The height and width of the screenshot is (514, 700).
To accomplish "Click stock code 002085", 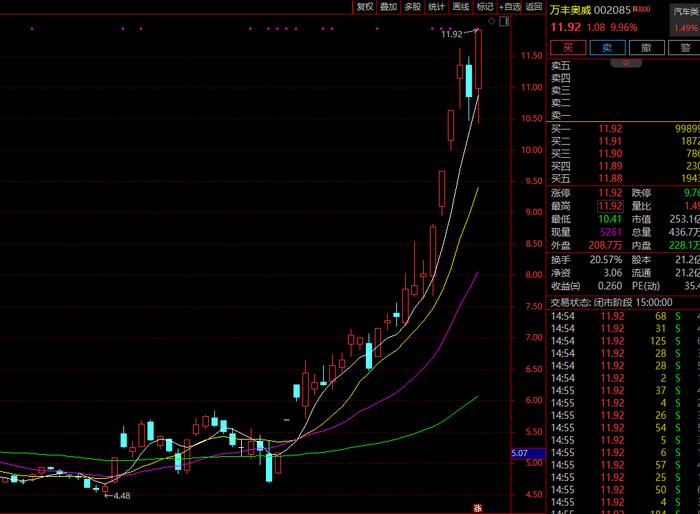I will tap(612, 10).
